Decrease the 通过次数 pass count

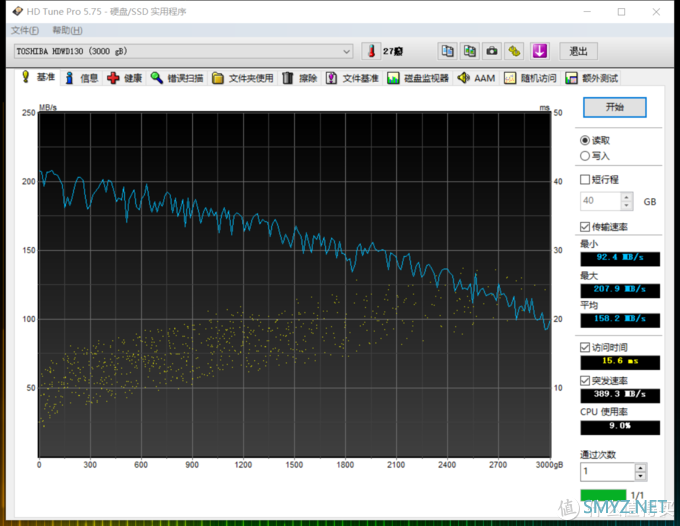tap(641, 476)
